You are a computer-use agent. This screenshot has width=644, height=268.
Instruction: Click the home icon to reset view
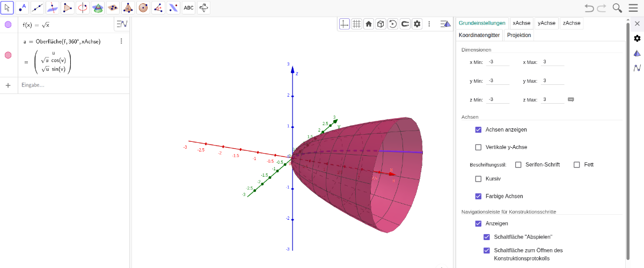(369, 24)
